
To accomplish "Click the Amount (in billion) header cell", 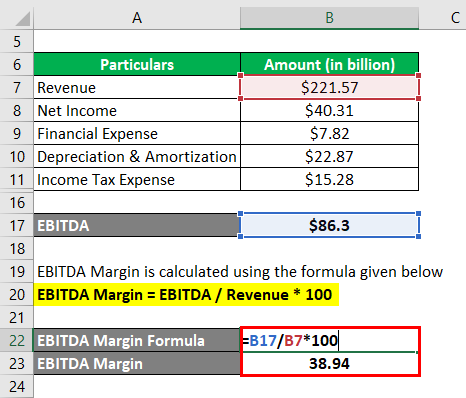I will coord(329,64).
